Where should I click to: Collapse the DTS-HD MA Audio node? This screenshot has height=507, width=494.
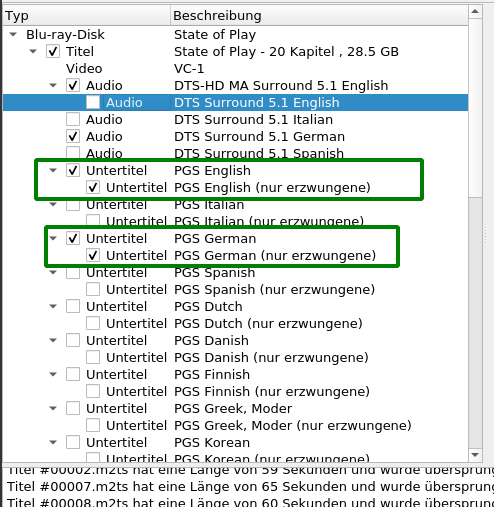pyautogui.click(x=53, y=85)
